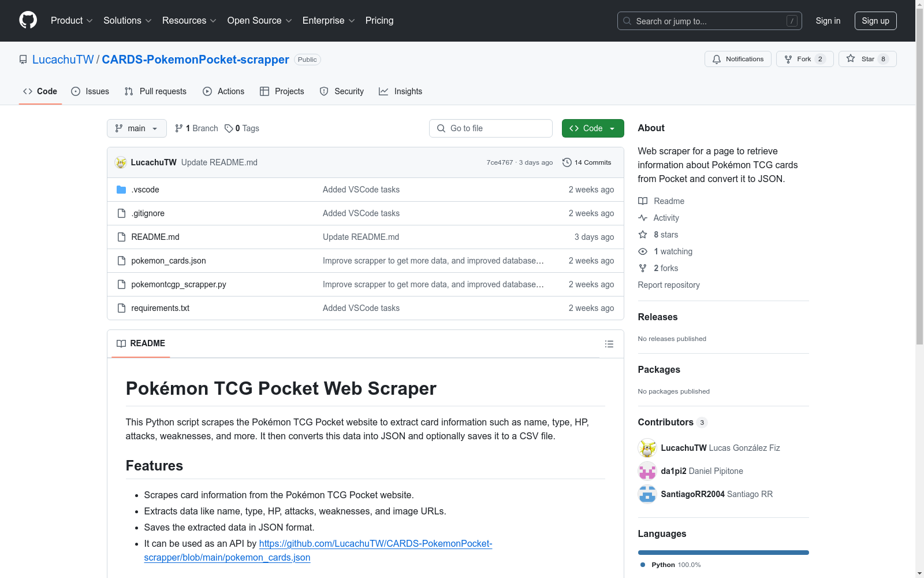
Task: Open the README outline list icon
Action: [x=609, y=344]
